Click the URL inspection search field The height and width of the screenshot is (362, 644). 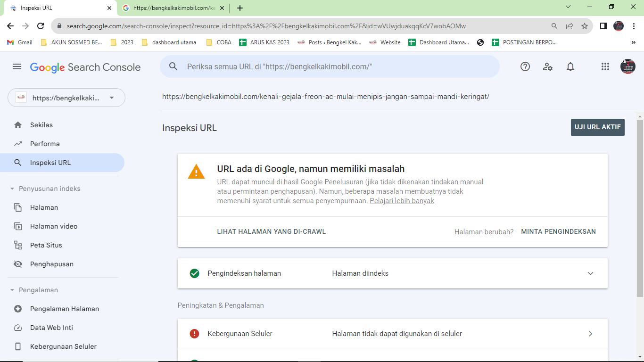coord(330,67)
